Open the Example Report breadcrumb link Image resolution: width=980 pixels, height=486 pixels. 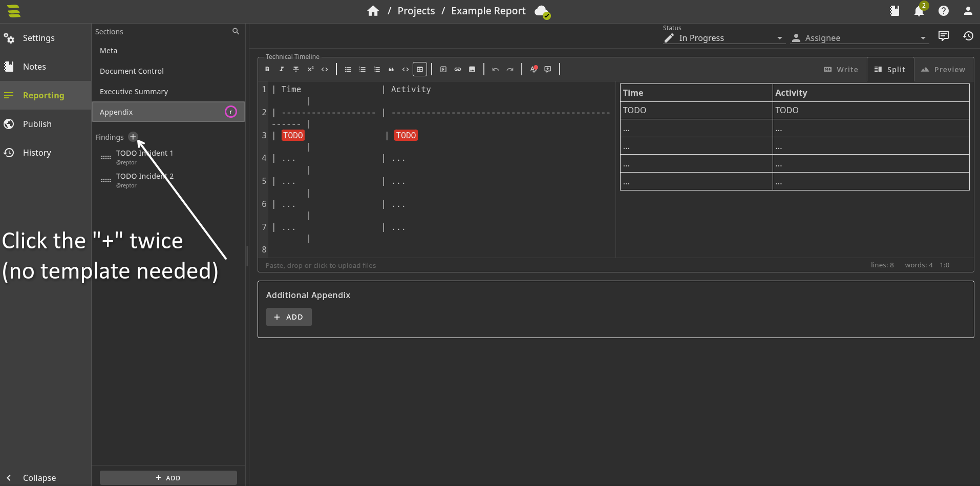click(x=488, y=11)
